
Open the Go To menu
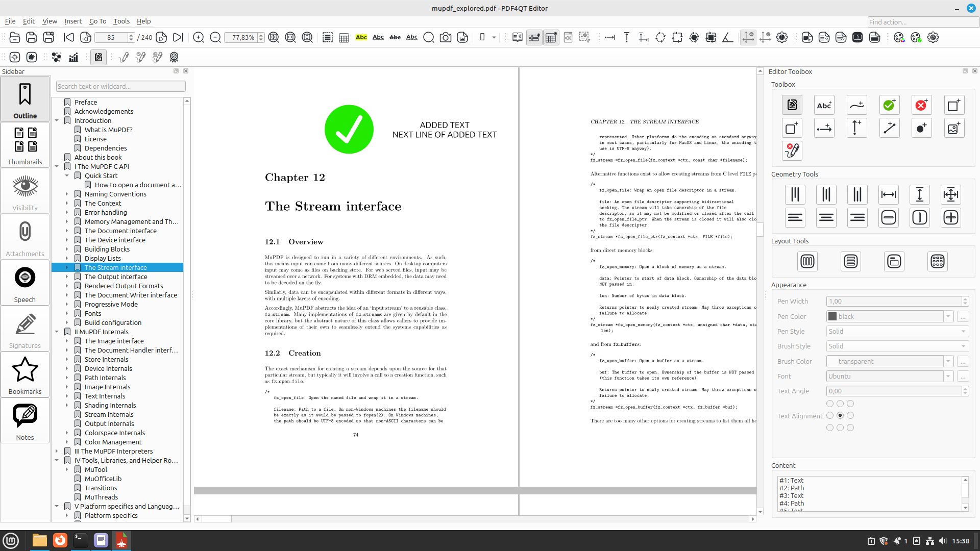coord(97,21)
